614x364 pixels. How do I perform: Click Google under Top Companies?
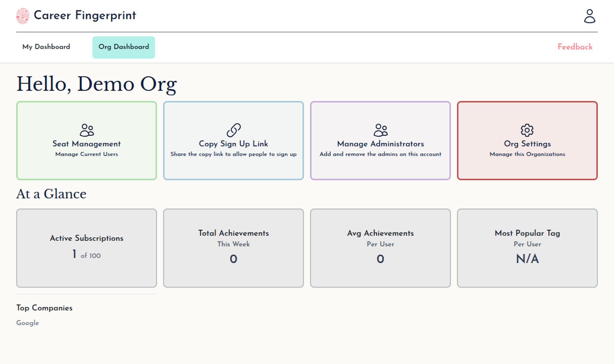coord(28,323)
